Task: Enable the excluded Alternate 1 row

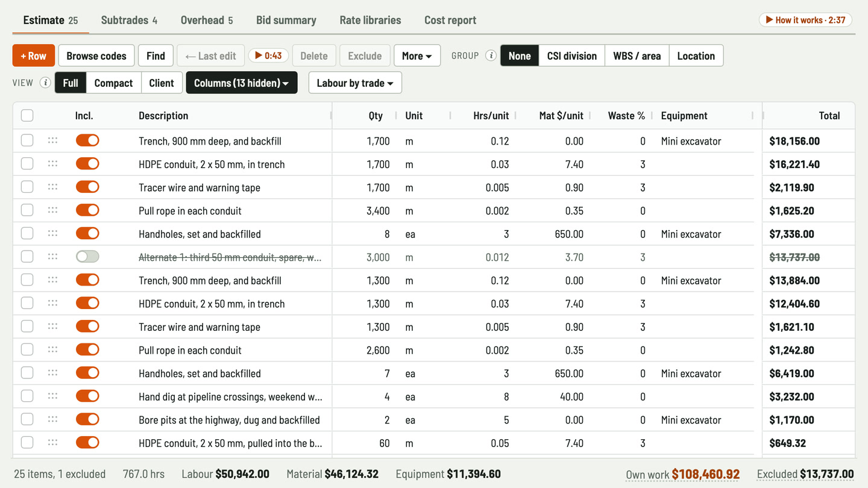Action: 87,257
